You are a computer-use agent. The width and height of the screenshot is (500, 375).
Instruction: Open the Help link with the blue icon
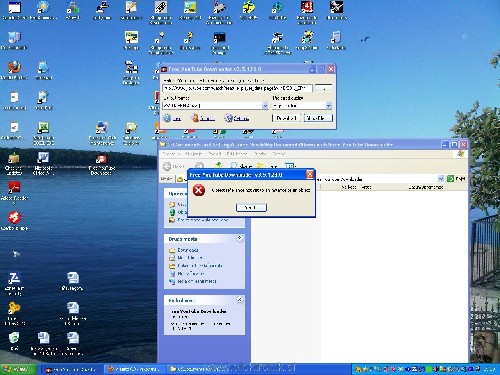(172, 118)
